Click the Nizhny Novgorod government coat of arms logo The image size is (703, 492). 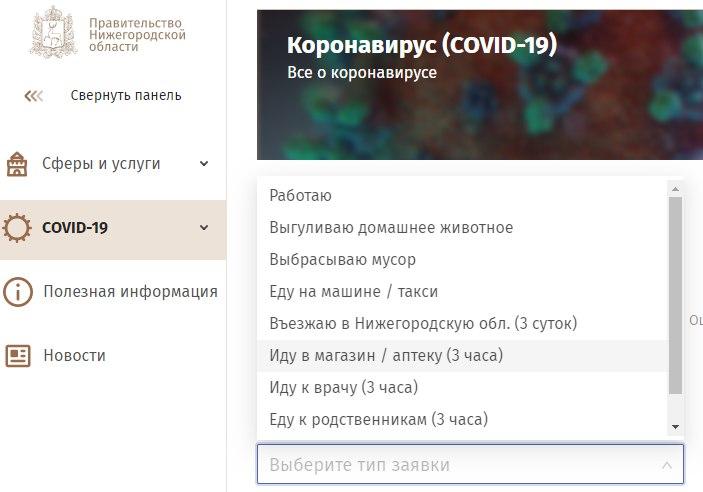53,33
